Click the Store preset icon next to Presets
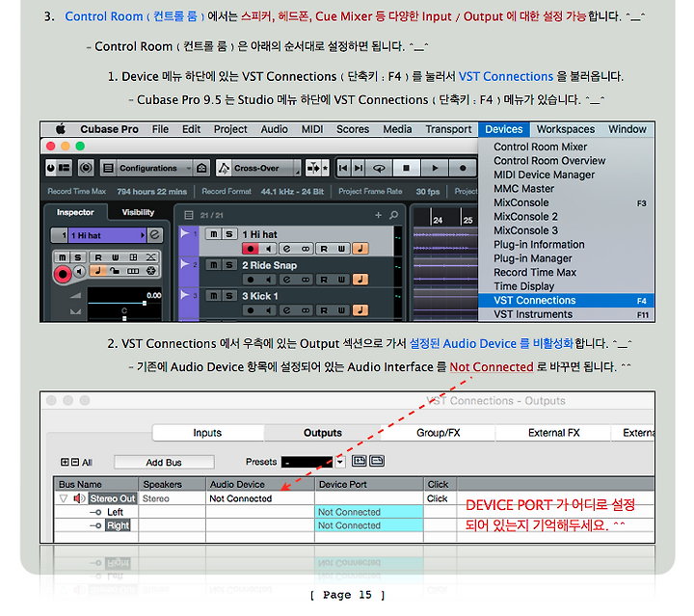The height and width of the screenshot is (616, 694). pos(359,461)
